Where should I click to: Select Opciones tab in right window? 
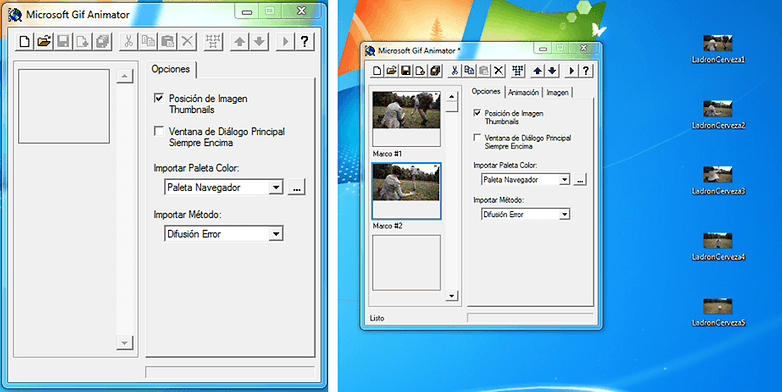(486, 91)
